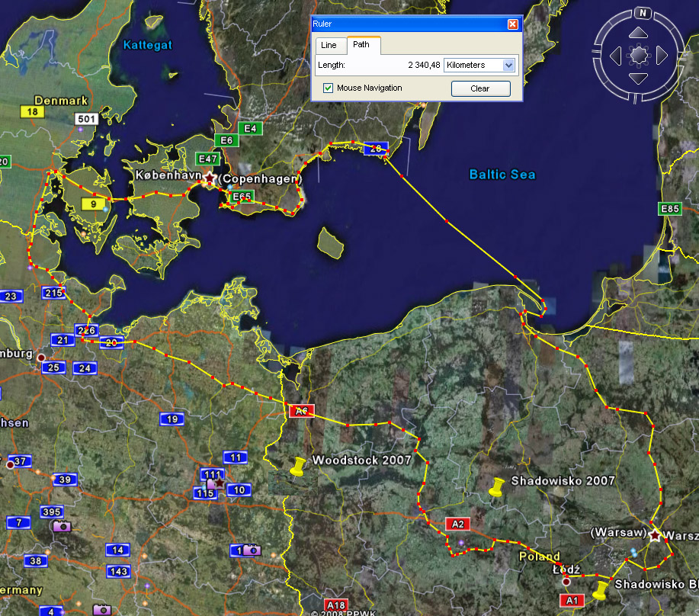Image resolution: width=699 pixels, height=616 pixels.
Task: Click the A2 red motorway sign in Poland
Action: coord(457,524)
